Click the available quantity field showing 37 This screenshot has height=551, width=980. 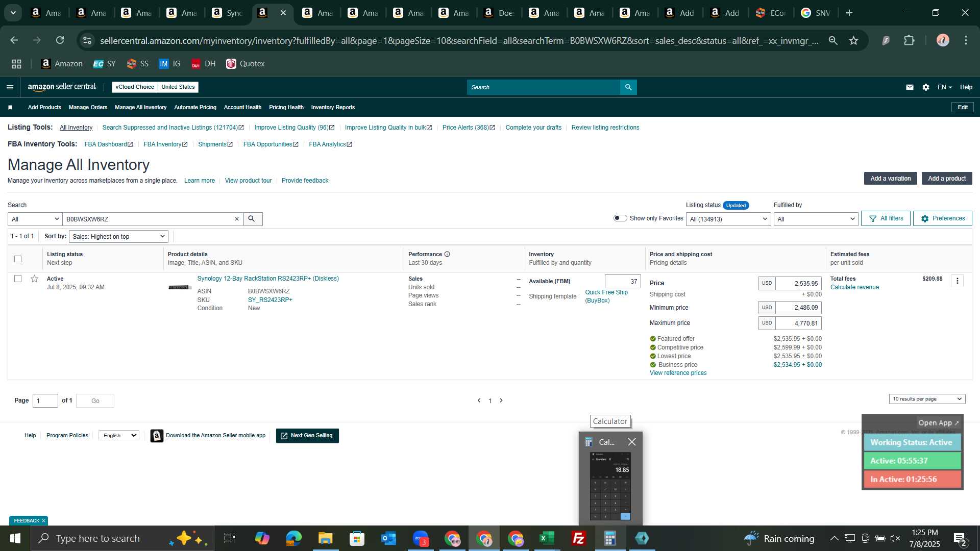tap(623, 281)
